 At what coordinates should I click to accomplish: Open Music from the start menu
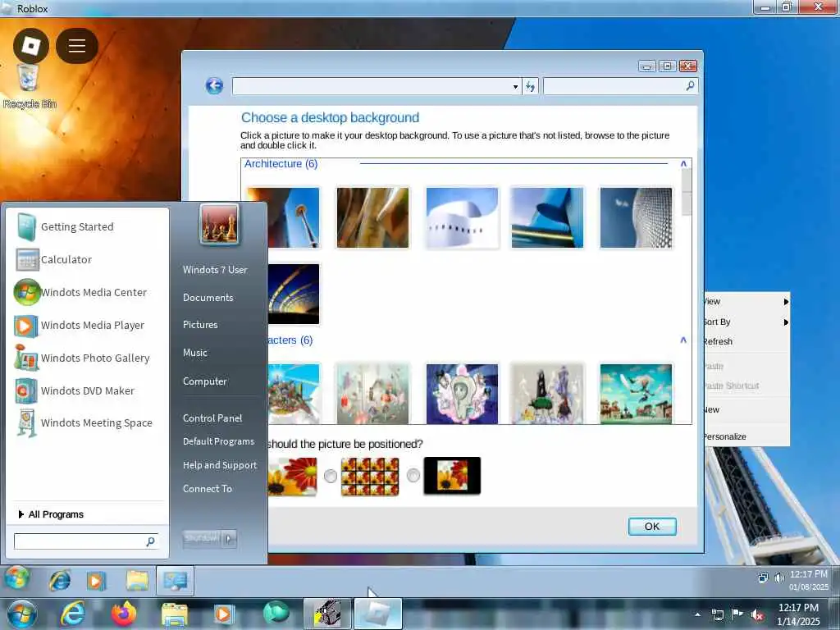[x=195, y=353]
